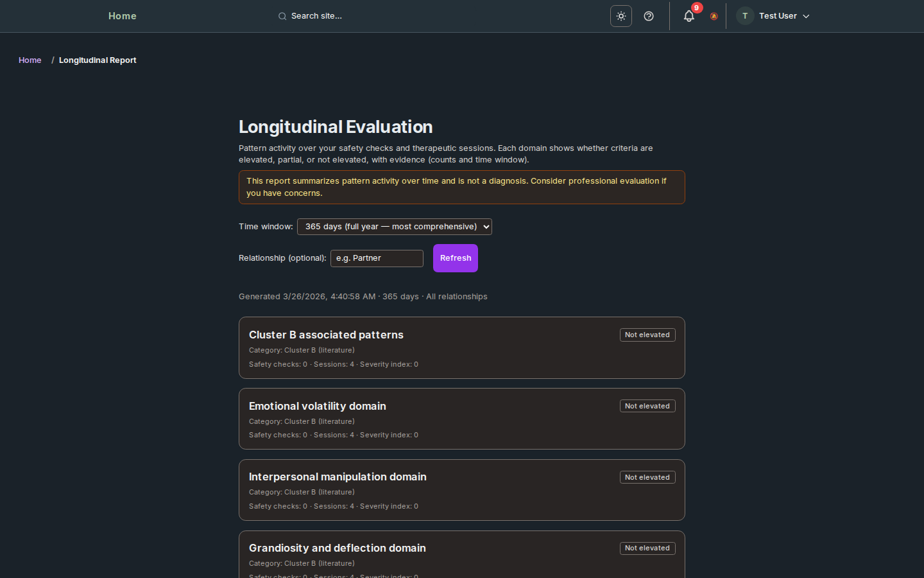Select the Grandiosity and deflection domain card
924x578 pixels.
click(461, 554)
